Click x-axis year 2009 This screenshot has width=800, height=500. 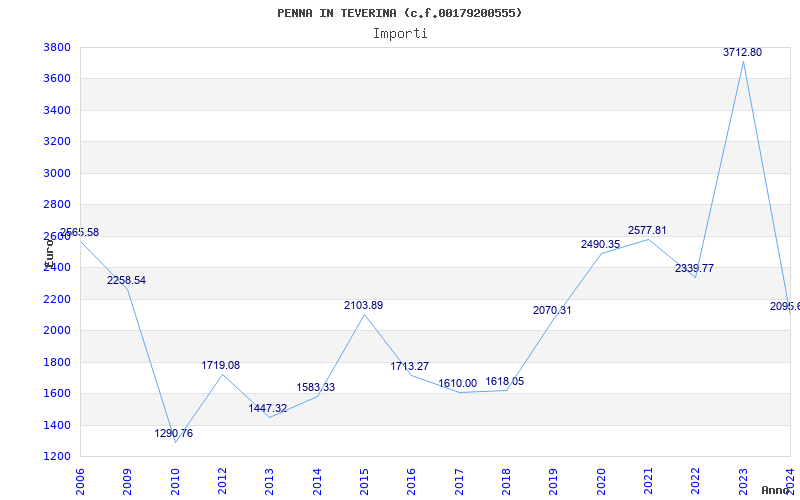(128, 482)
